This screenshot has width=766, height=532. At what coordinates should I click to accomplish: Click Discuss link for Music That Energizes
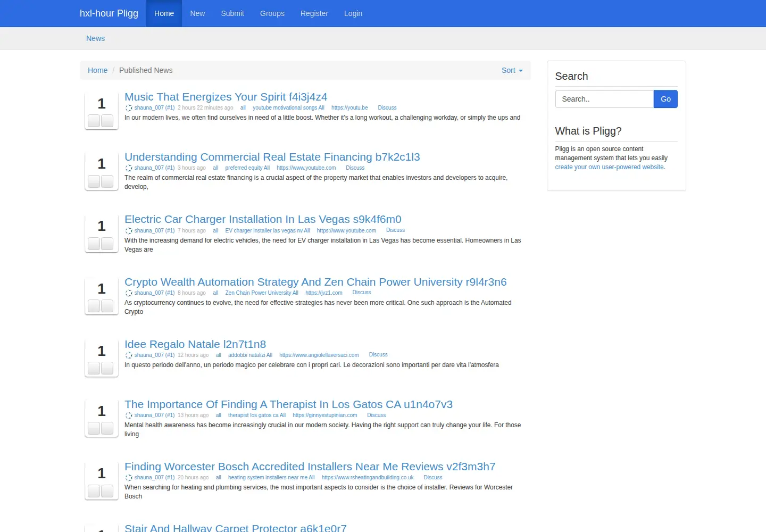pyautogui.click(x=387, y=108)
